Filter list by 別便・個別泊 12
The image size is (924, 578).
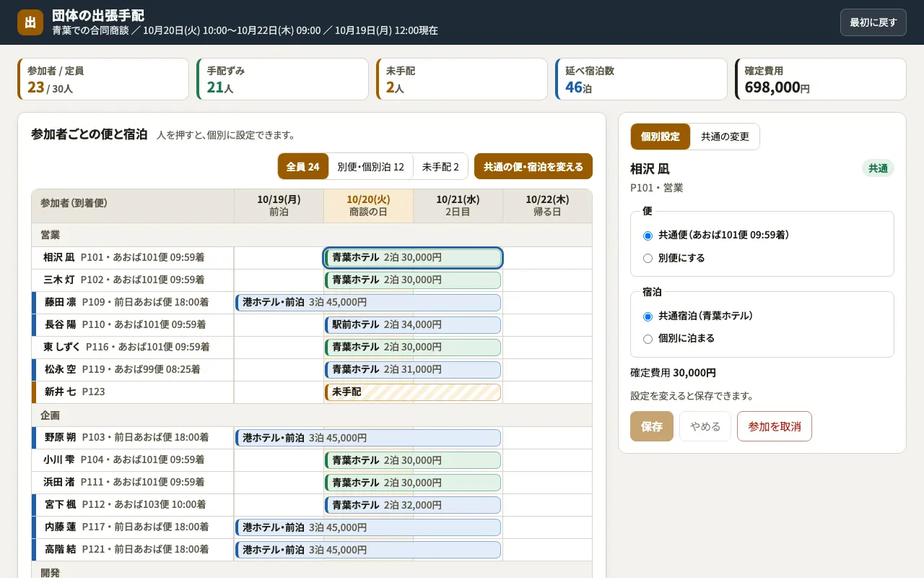[370, 166]
